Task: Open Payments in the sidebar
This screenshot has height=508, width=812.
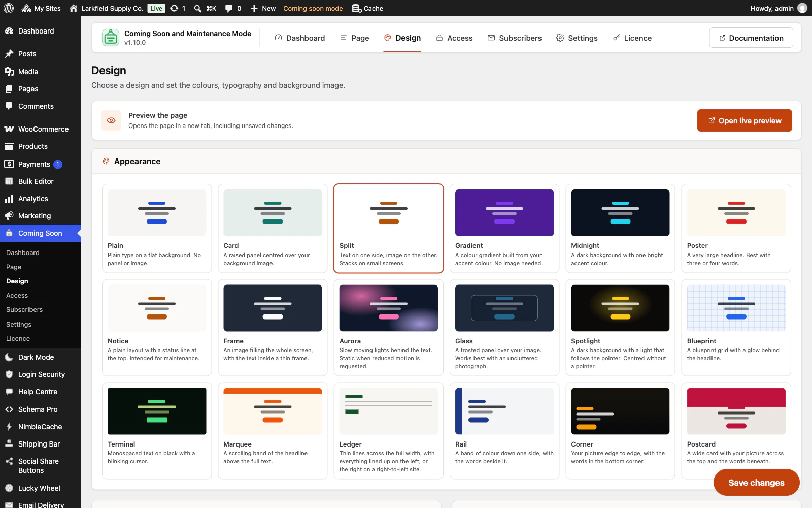Action: coord(34,164)
